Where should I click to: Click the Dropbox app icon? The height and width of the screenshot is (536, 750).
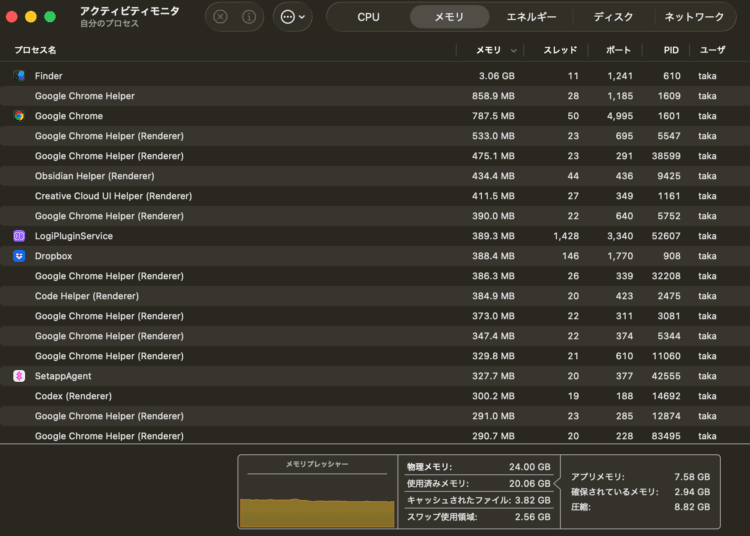(x=19, y=256)
